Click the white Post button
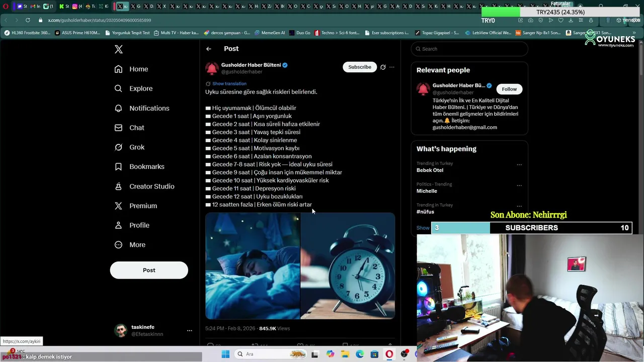 click(x=149, y=270)
